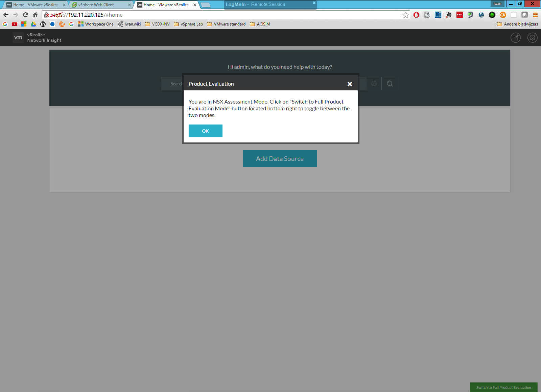Open the YouTube bookmark icon
Viewport: 541px width, 392px height.
point(14,24)
